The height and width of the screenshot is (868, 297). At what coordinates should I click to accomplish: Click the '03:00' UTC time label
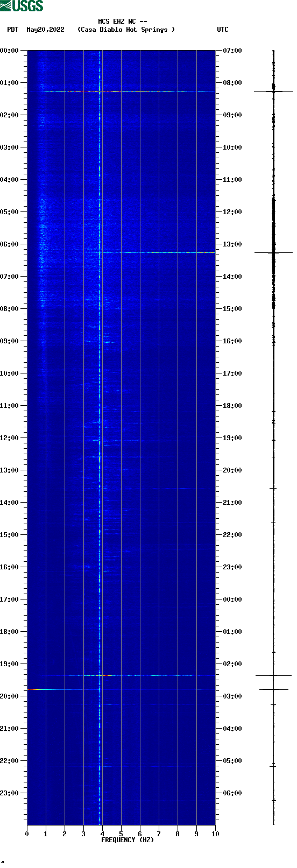pyautogui.click(x=232, y=696)
